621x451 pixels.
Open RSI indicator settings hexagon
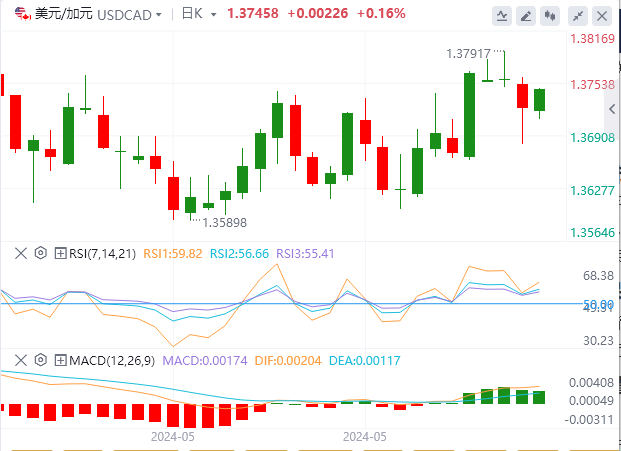click(41, 253)
